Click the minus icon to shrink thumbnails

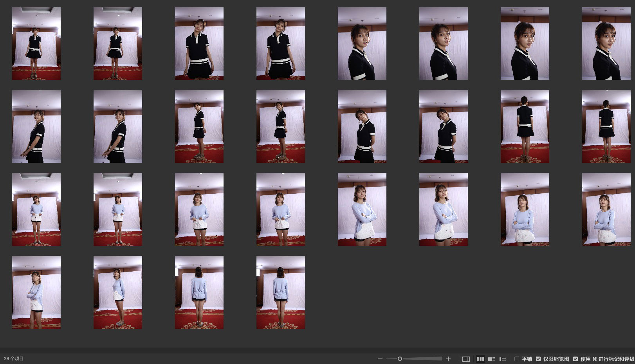[x=380, y=359]
